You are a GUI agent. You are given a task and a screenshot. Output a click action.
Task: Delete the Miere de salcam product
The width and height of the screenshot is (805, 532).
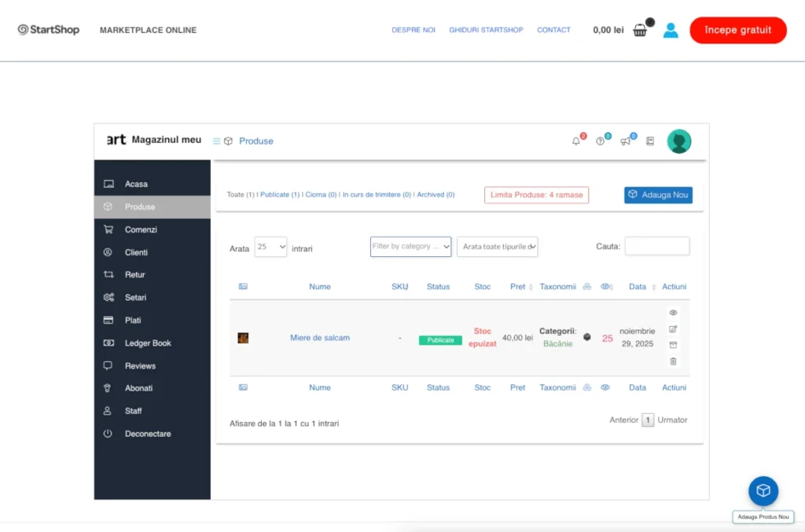(x=673, y=361)
